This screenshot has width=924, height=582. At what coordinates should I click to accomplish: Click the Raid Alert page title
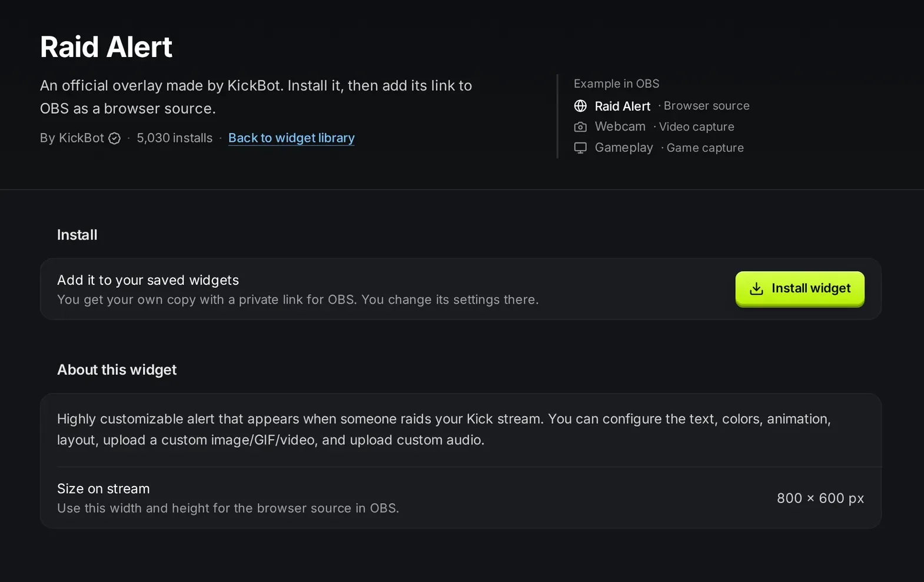[106, 47]
